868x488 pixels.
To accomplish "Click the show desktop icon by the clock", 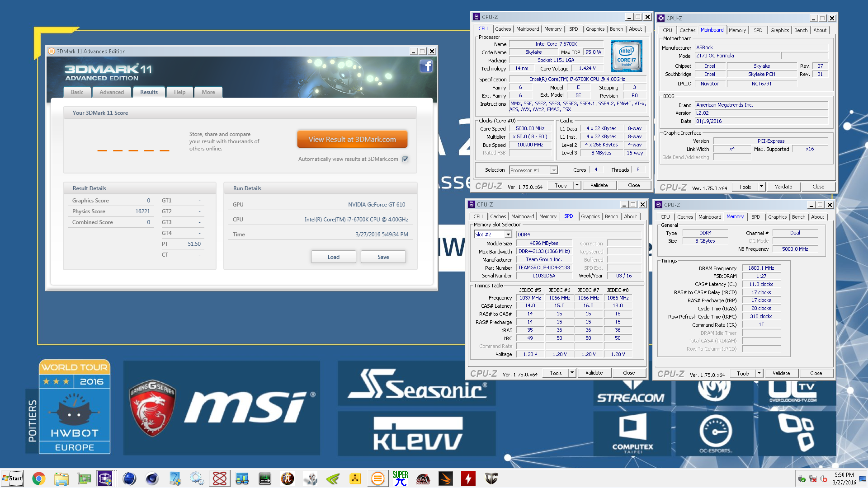I will (863, 479).
